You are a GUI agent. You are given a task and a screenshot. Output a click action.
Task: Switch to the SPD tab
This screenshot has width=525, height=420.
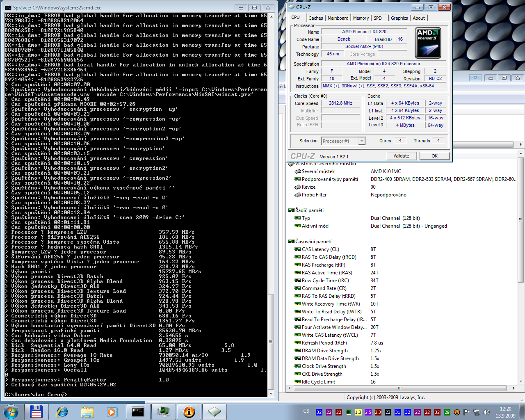point(378,18)
